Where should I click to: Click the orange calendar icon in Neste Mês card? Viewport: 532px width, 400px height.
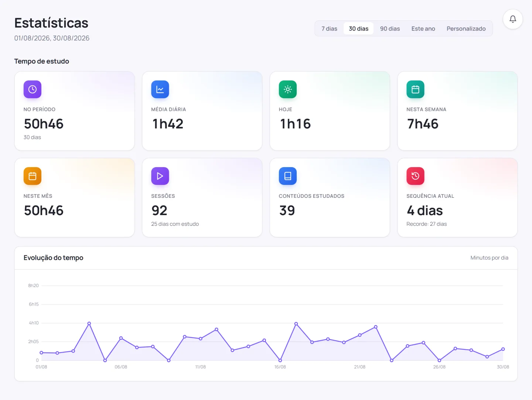point(33,176)
